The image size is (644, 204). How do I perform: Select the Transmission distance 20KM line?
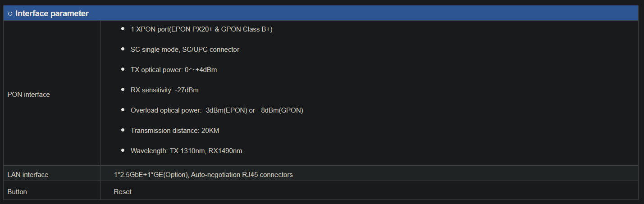click(175, 131)
